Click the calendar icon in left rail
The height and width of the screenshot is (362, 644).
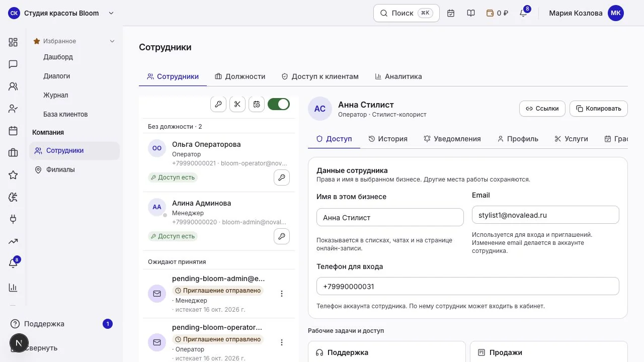[x=13, y=131]
